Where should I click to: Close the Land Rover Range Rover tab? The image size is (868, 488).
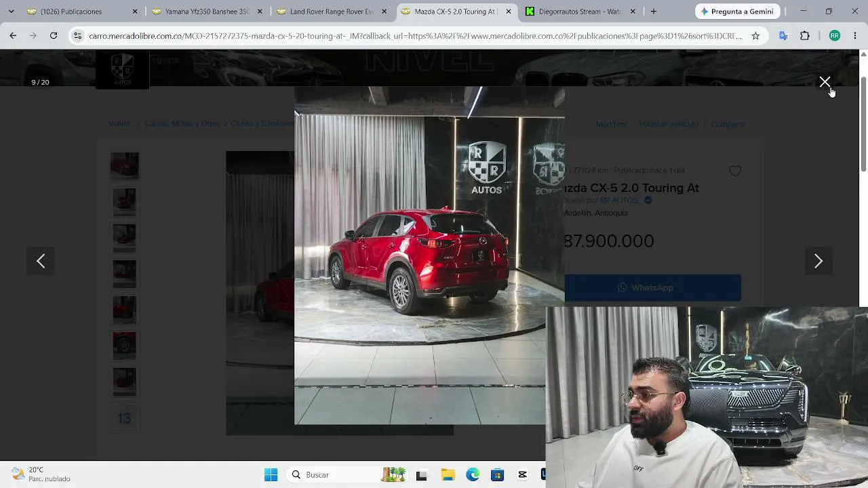tap(384, 12)
